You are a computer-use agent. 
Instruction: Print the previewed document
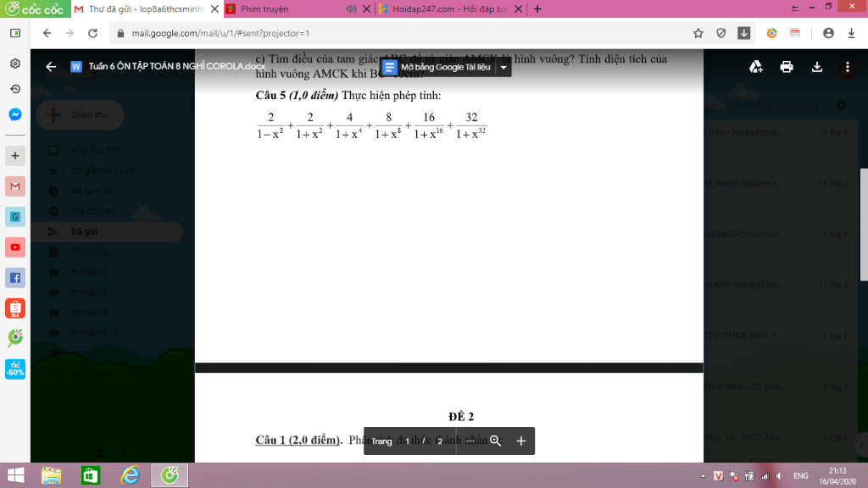tap(786, 67)
